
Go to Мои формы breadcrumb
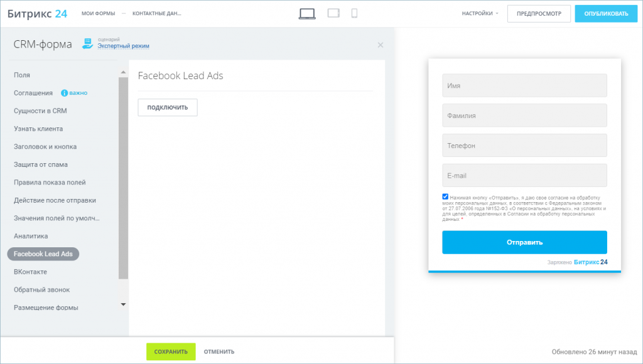[98, 14]
